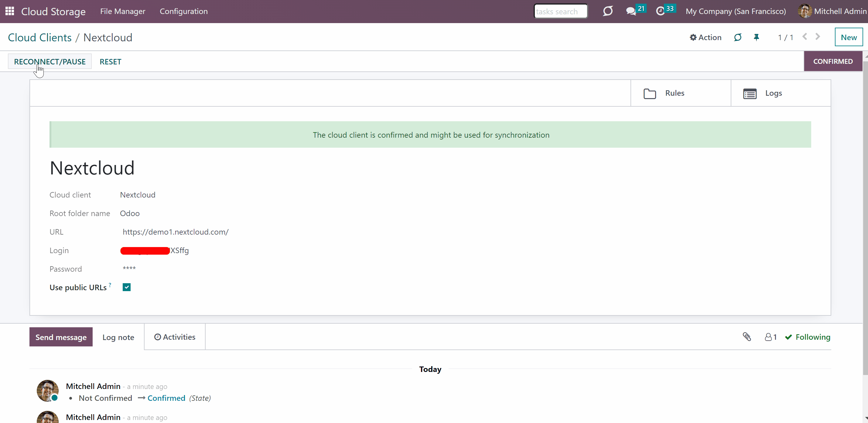Click the 1 / 1 pager counter
The height and width of the screenshot is (423, 868).
(785, 37)
